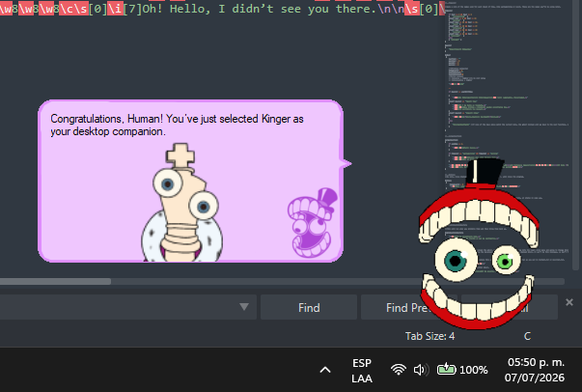The image size is (582, 392).
Task: Click the Kinger chess-king image in balloon
Action: pyautogui.click(x=181, y=203)
